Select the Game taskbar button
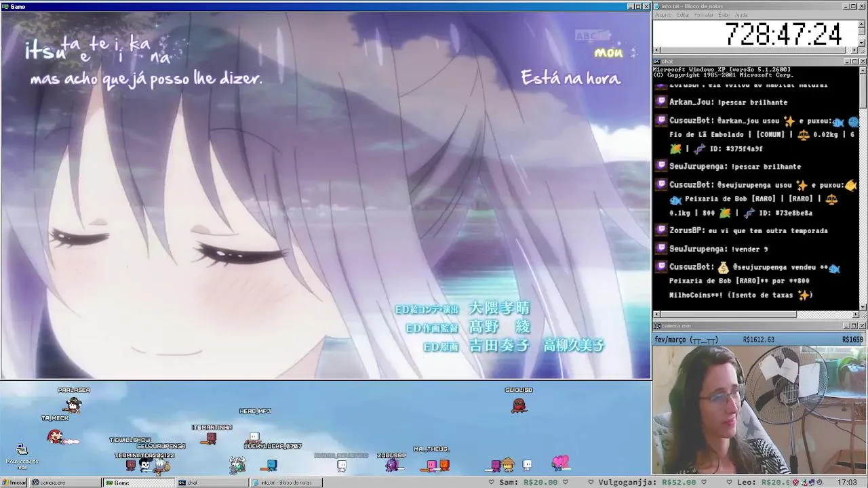The image size is (868, 488). (x=139, y=483)
